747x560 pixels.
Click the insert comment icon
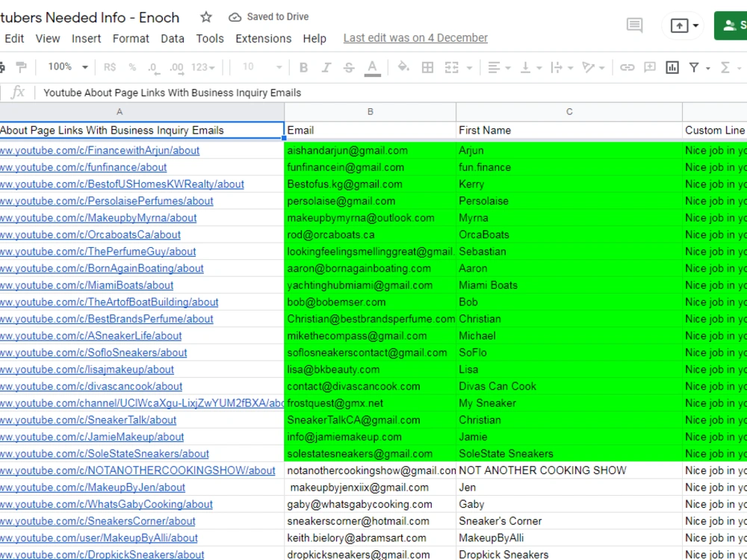pos(649,67)
